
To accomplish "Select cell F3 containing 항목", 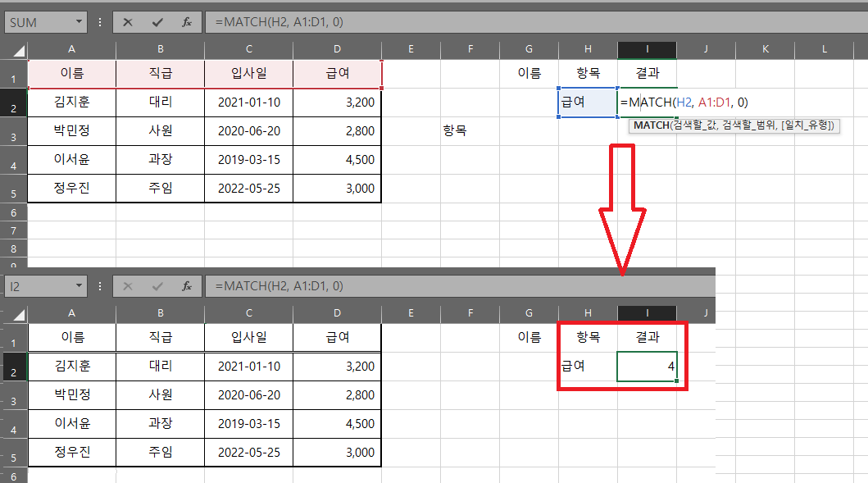I will point(470,131).
